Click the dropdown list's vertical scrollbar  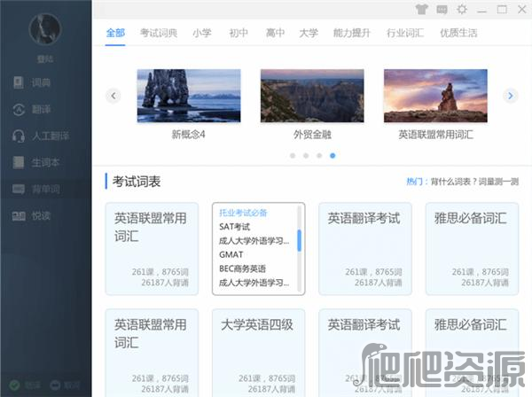pyautogui.click(x=299, y=241)
